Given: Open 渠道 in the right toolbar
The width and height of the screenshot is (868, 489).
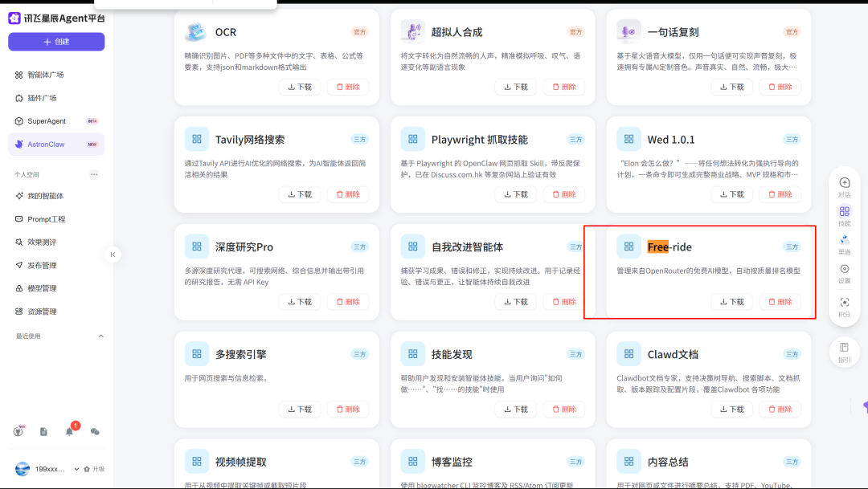Looking at the screenshot, I should pyautogui.click(x=844, y=244).
